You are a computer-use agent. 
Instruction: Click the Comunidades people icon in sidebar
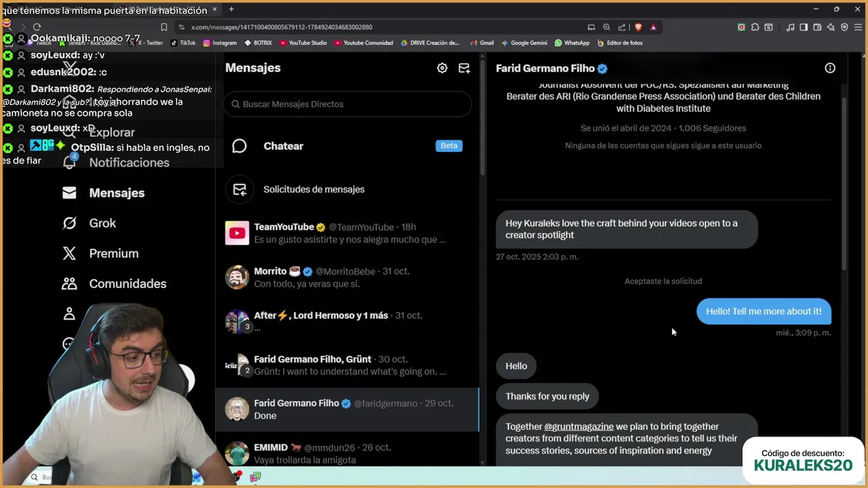pos(69,283)
